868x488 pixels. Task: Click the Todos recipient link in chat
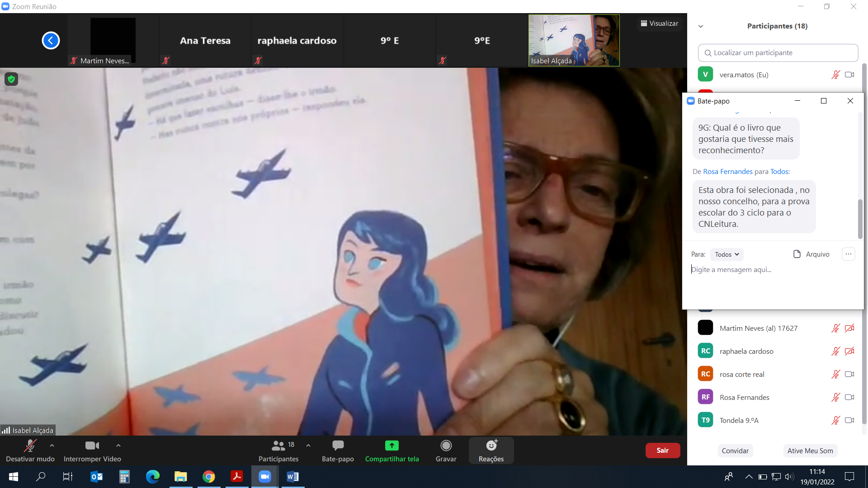click(x=779, y=172)
